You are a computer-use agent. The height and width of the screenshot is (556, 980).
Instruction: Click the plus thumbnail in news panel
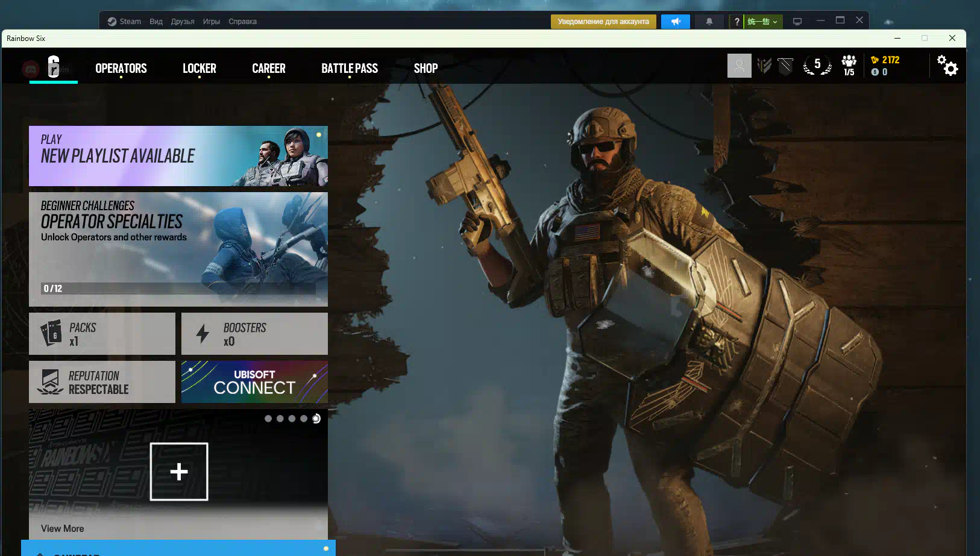click(179, 472)
